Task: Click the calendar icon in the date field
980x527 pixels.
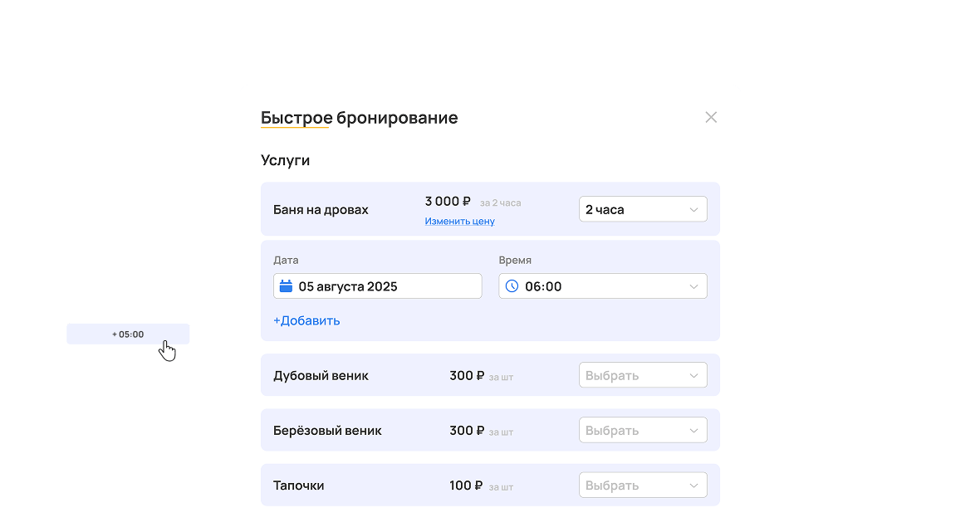Action: coord(286,285)
